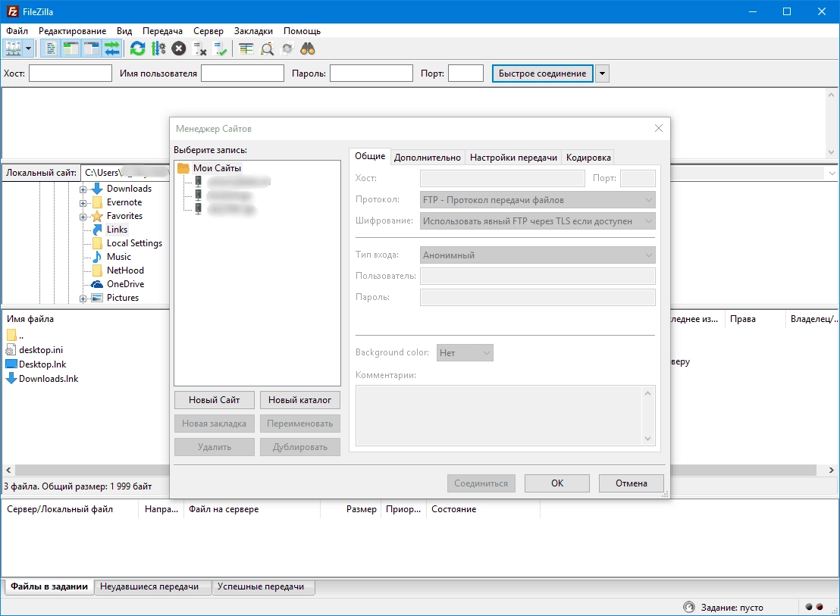Click the disconnect from server icon
This screenshot has width=840, height=616.
point(199,49)
